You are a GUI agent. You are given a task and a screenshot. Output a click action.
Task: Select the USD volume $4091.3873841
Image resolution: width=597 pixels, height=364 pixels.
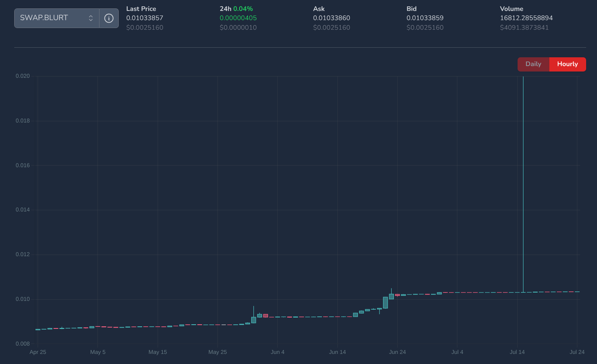pyautogui.click(x=524, y=27)
